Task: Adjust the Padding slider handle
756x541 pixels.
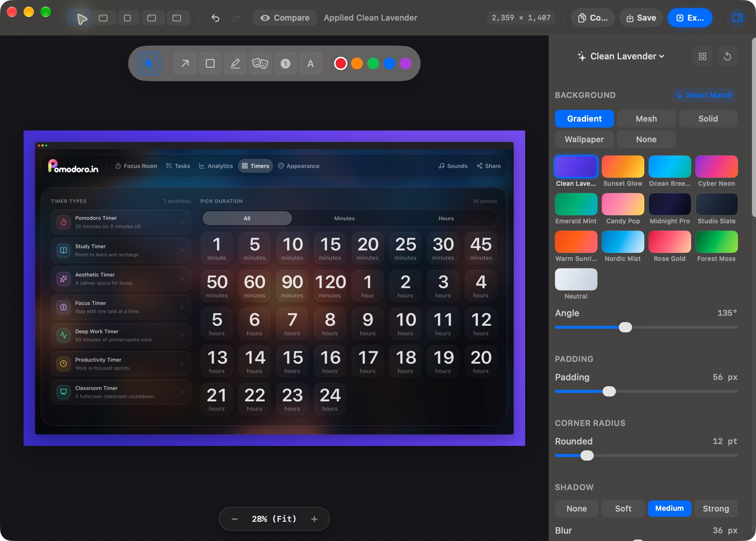Action: [609, 391]
